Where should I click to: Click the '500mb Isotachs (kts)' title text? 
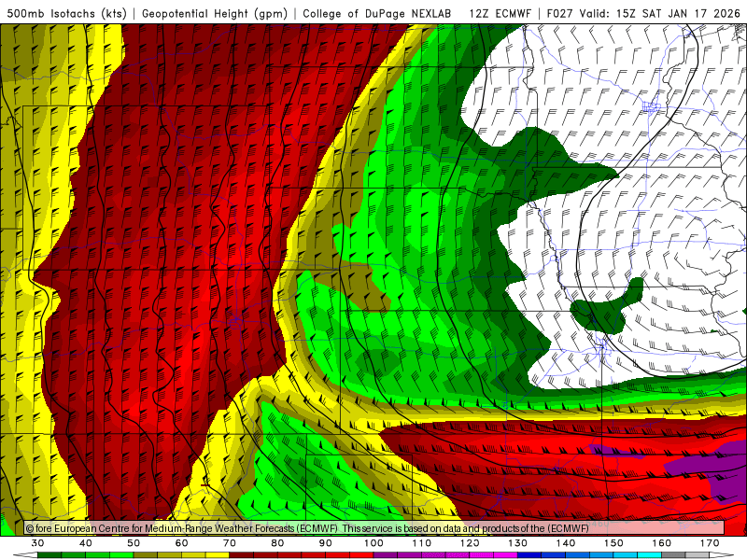tap(67, 13)
